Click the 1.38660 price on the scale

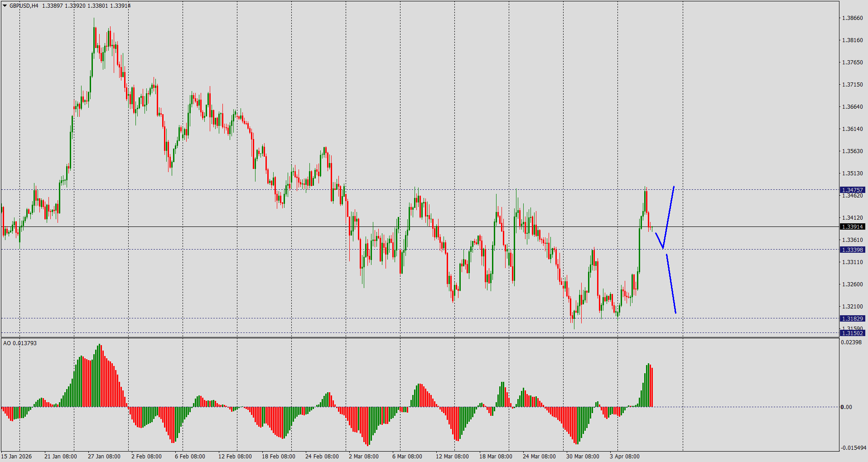[852, 18]
